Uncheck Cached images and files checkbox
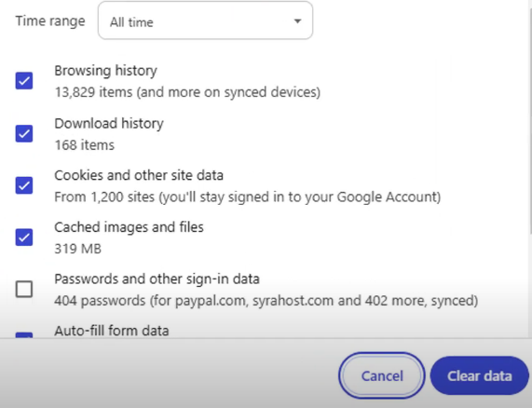The height and width of the screenshot is (408, 532). [x=24, y=237]
